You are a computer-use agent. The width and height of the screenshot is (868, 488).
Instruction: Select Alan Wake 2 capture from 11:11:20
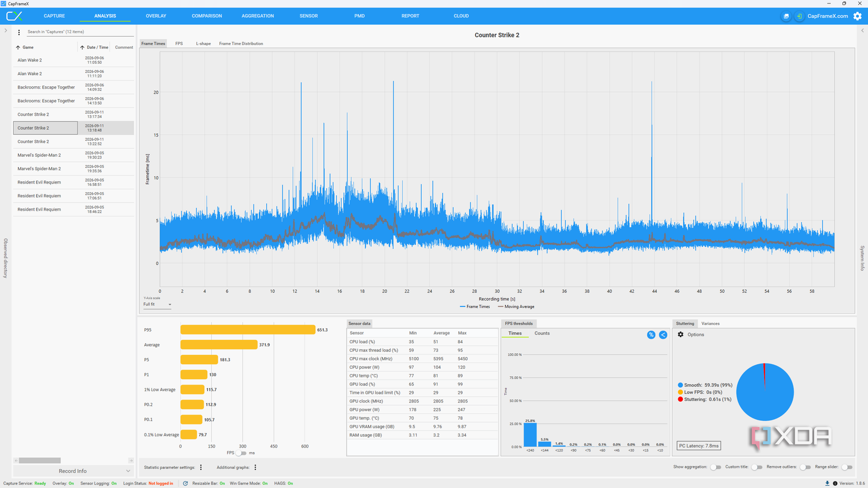(x=73, y=74)
